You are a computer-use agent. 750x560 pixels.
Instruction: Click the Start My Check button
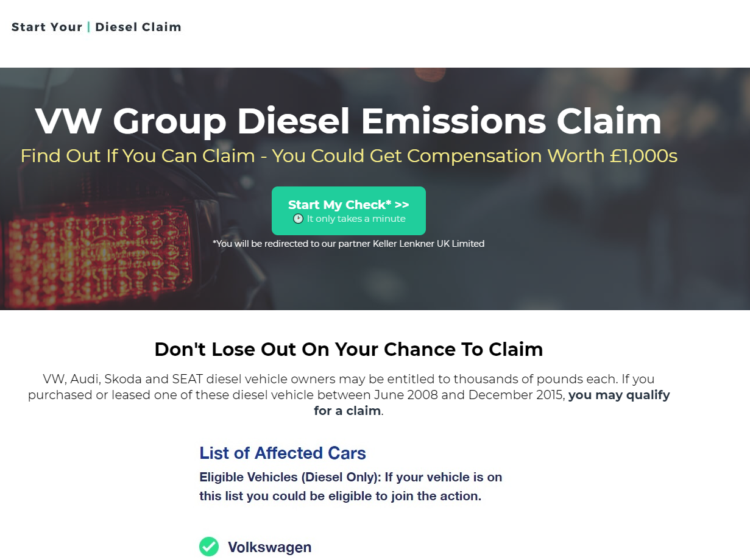pos(348,211)
